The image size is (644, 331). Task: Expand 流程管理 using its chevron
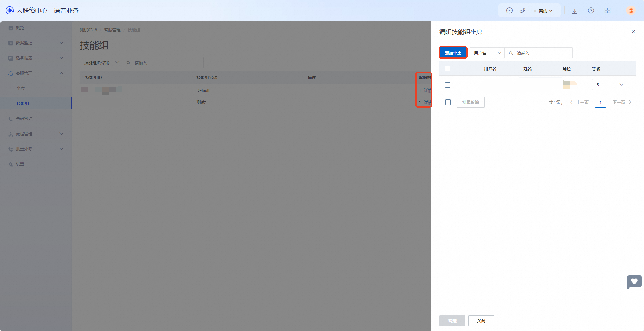61,134
